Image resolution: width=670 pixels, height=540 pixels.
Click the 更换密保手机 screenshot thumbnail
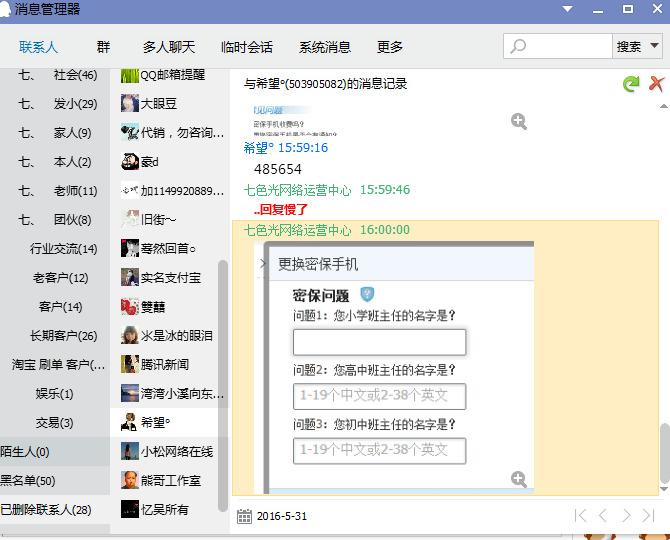[x=394, y=367]
